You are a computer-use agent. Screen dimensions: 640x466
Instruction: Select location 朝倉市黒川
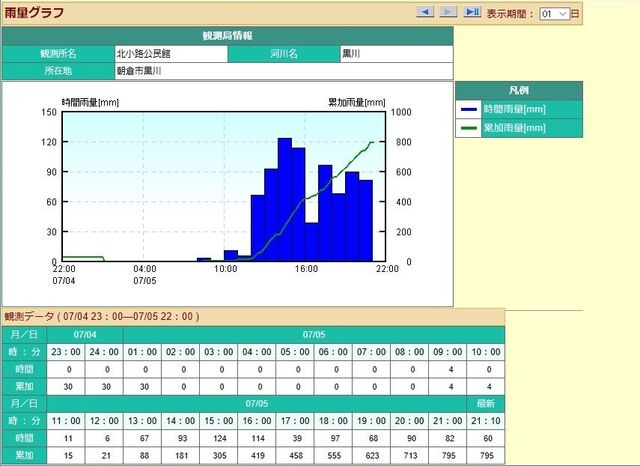click(139, 71)
